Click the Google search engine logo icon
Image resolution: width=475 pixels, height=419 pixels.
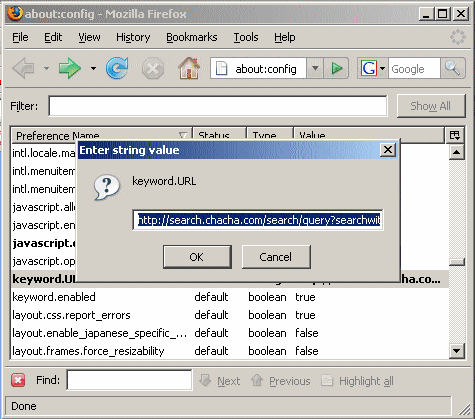[x=369, y=69]
